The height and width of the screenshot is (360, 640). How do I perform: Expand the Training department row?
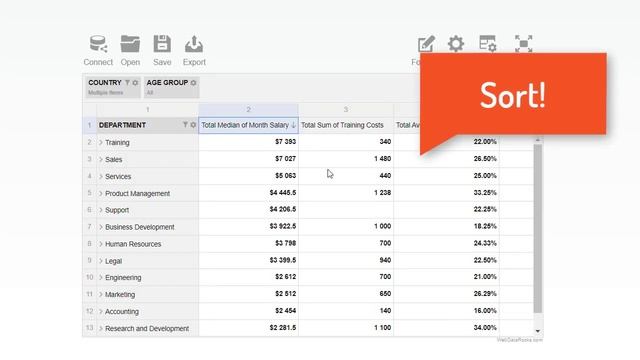[101, 142]
